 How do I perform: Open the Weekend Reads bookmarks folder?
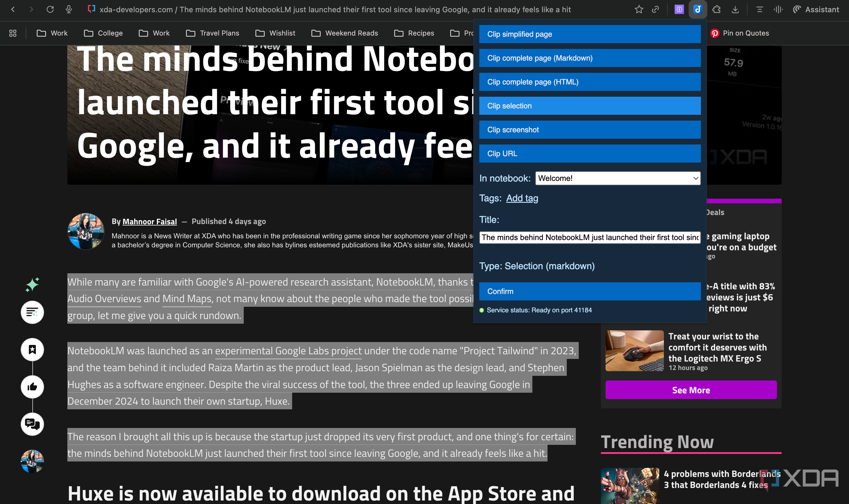345,33
